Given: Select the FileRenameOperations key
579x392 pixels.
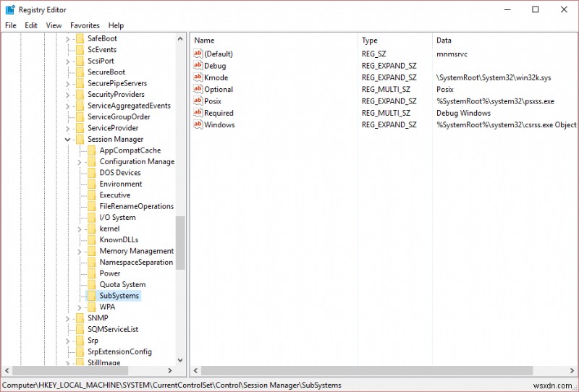Looking at the screenshot, I should (136, 206).
